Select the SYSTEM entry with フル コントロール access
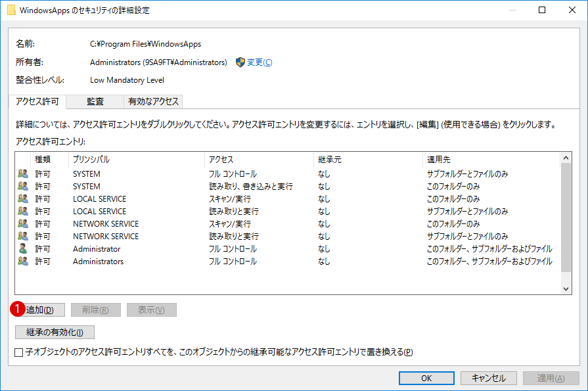This screenshot has width=588, height=391. [288, 173]
